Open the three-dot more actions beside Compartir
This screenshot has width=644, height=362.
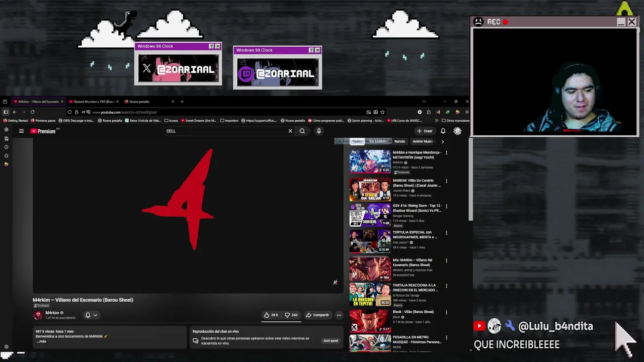[x=339, y=315]
